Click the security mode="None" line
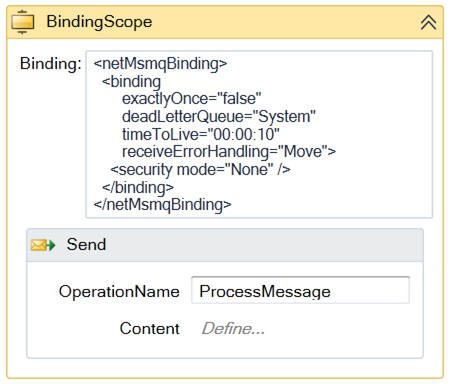450x384 pixels. click(200, 170)
